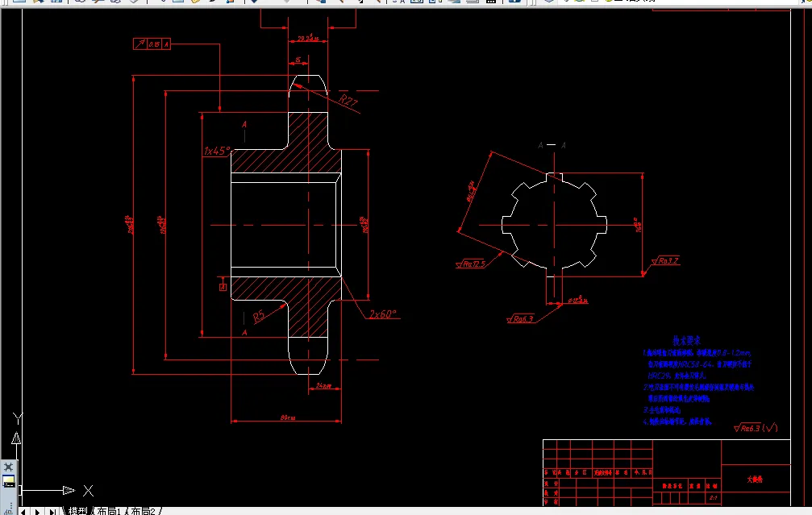Viewport: 812px width, 515px height.
Task: Click the command window icon below the X
Action: point(8,481)
